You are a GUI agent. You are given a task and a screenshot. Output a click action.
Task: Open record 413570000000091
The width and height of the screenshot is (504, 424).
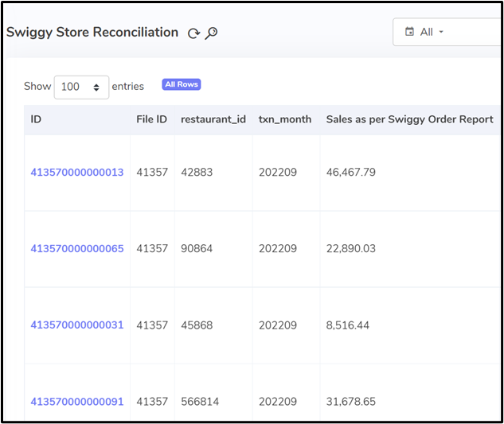click(x=77, y=402)
